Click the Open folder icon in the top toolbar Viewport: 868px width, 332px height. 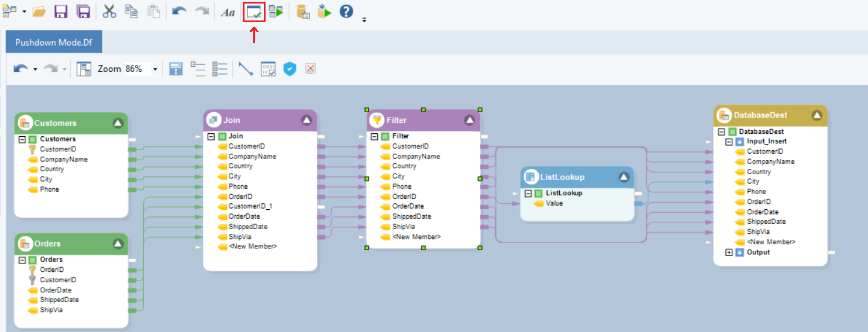(39, 12)
